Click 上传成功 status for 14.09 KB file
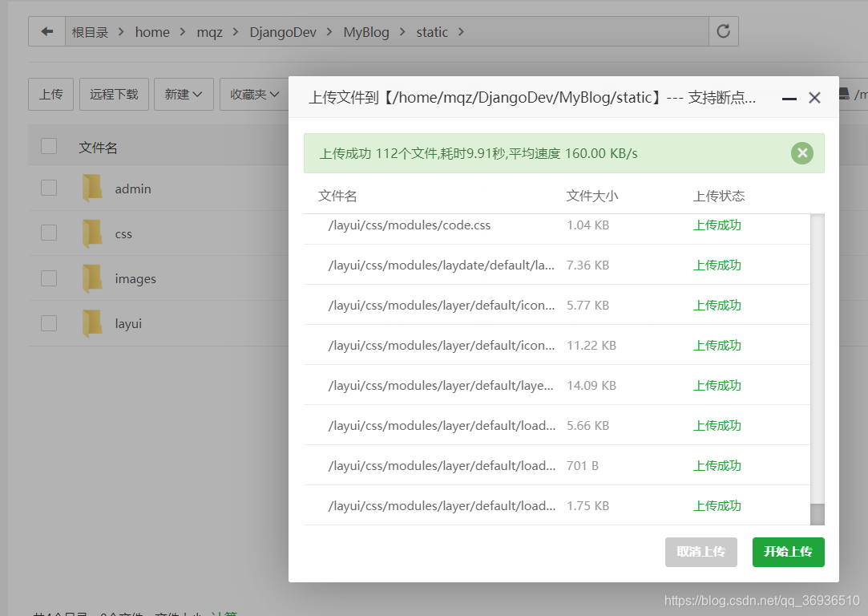This screenshot has width=868, height=616. pyautogui.click(x=717, y=385)
